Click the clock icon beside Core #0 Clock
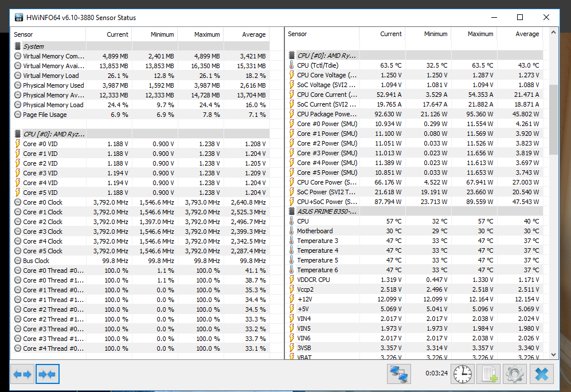The image size is (571, 392). click(x=17, y=202)
